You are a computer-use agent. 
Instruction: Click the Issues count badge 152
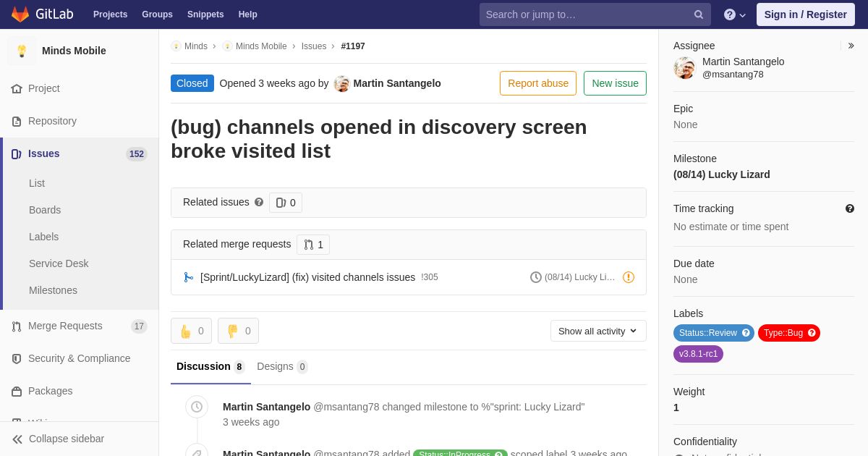tap(137, 154)
